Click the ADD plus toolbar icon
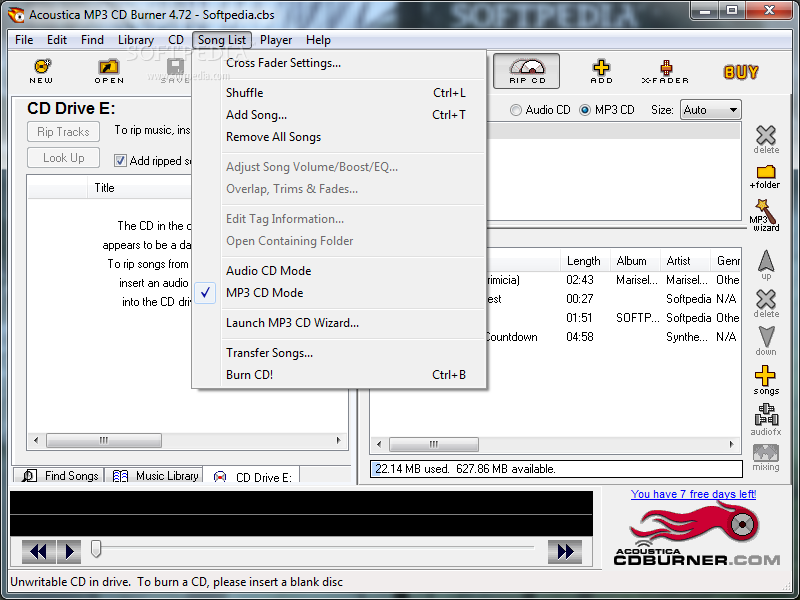 pos(602,71)
